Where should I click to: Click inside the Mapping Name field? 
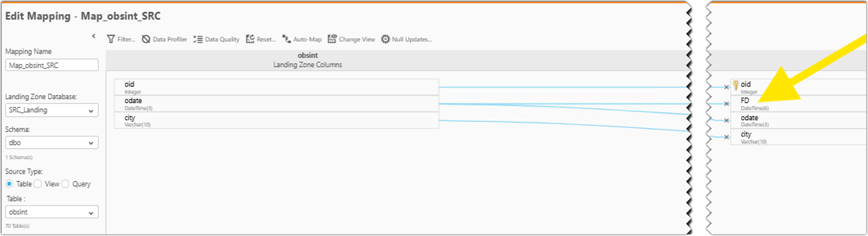(52, 65)
